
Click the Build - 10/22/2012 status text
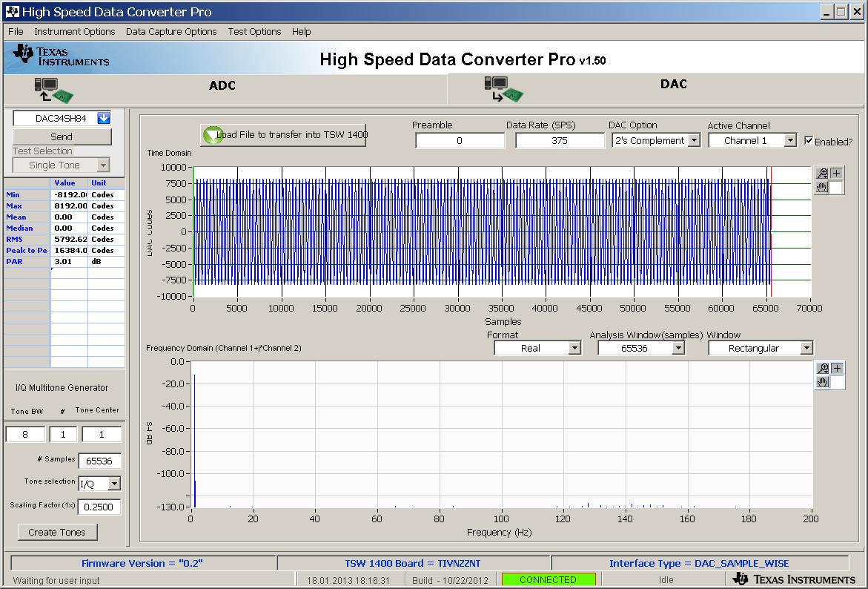point(450,580)
